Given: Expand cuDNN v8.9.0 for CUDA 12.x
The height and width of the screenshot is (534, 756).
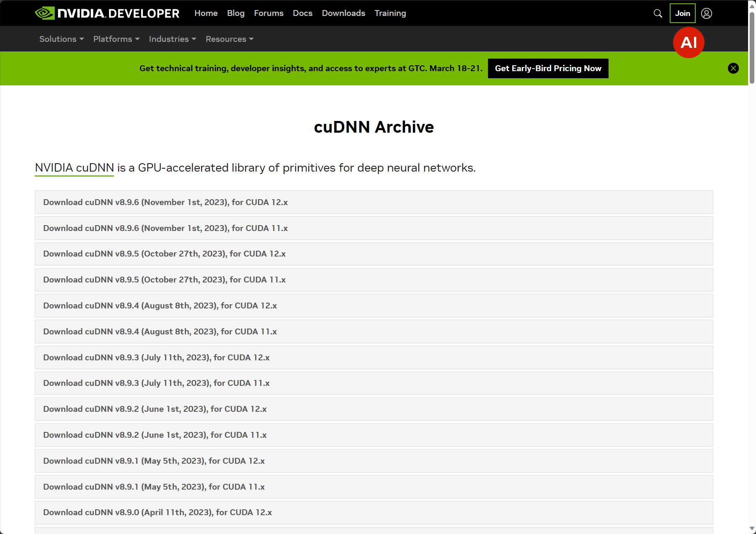Looking at the screenshot, I should [374, 512].
